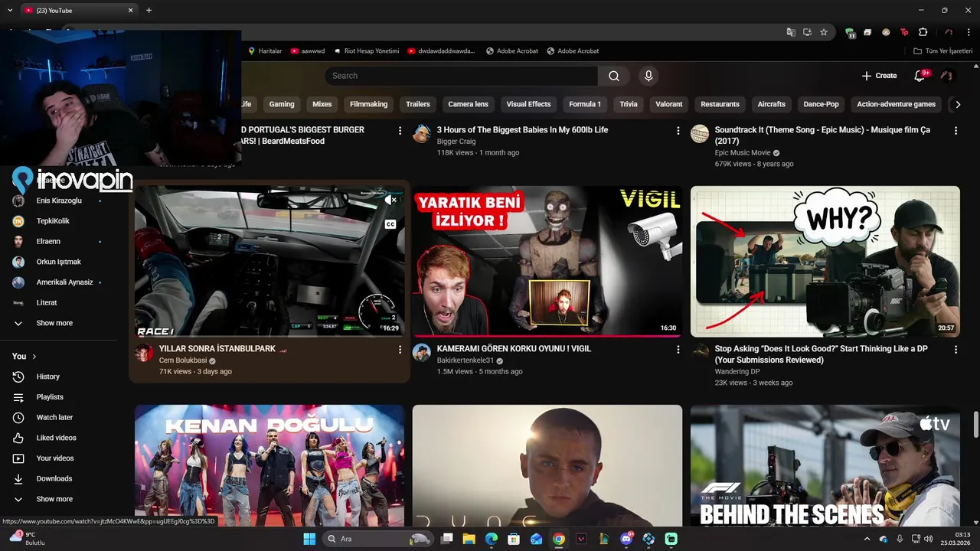Open the Chrome Extensions puzzle icon
980x551 pixels.
pyautogui.click(x=923, y=32)
